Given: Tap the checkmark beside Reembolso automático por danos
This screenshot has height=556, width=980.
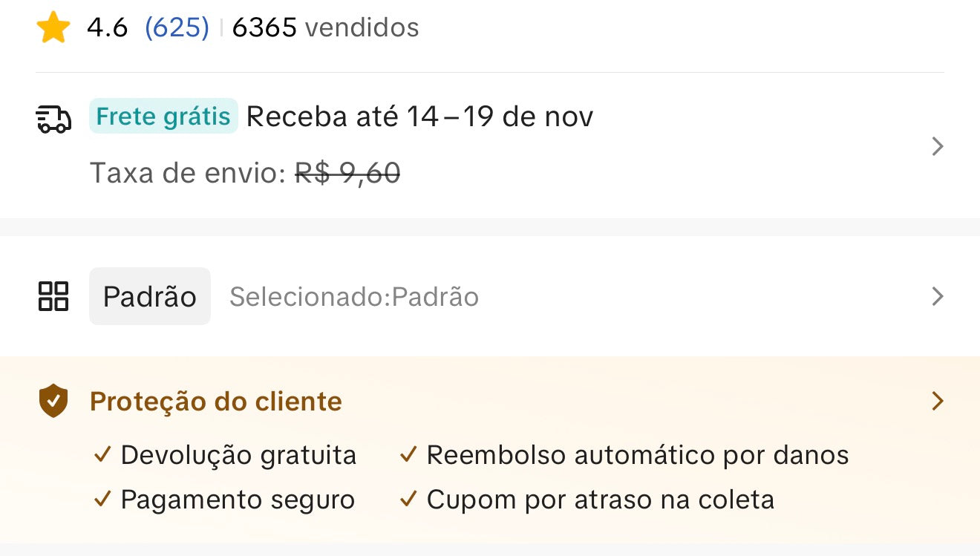Looking at the screenshot, I should click(408, 454).
